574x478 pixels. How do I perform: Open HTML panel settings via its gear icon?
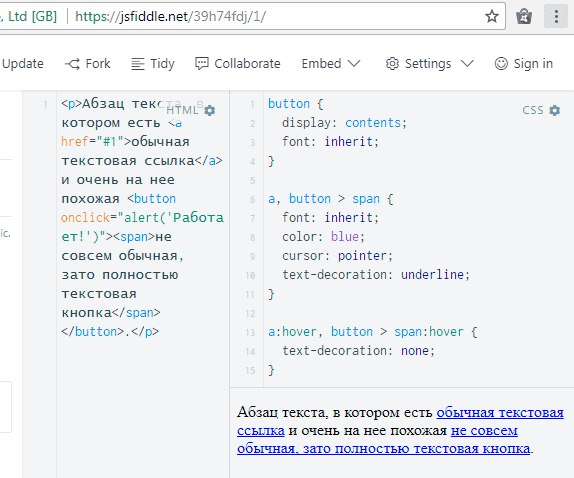point(210,110)
